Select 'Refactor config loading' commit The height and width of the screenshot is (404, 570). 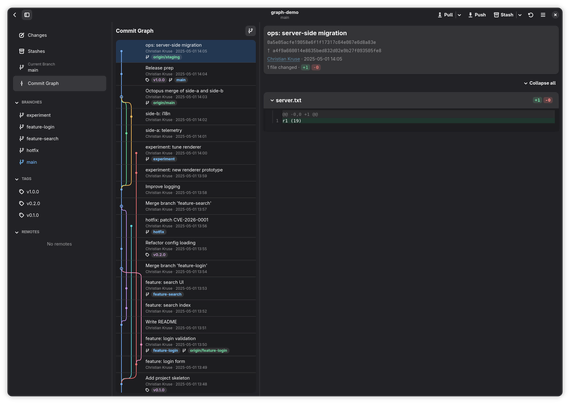tap(186, 249)
